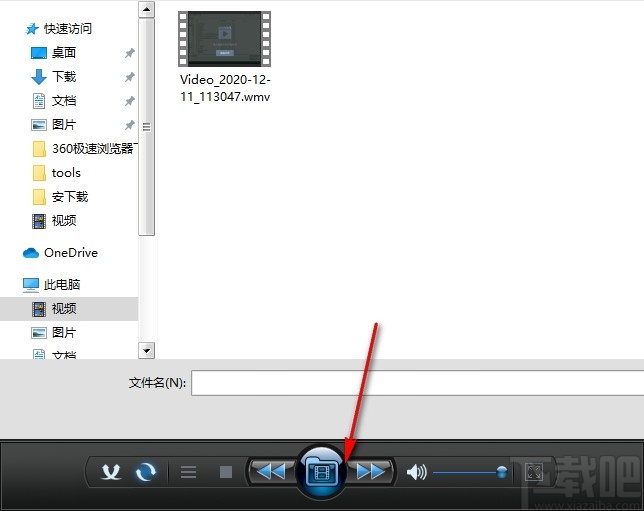Image resolution: width=644 pixels, height=511 pixels.
Task: Mute audio with the speaker icon
Action: point(416,472)
